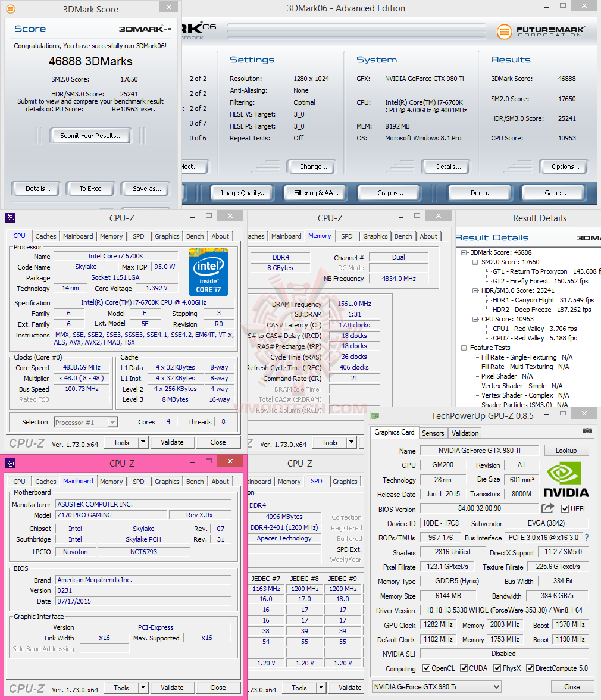Image resolution: width=601 pixels, height=700 pixels.
Task: Click the Futuremark Corporation logo icon
Action: pos(504,31)
